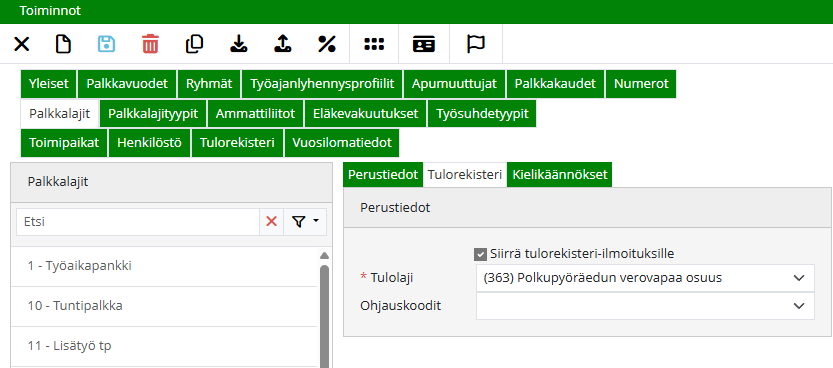Select list item 11 - Lisätyö tp

coord(164,346)
